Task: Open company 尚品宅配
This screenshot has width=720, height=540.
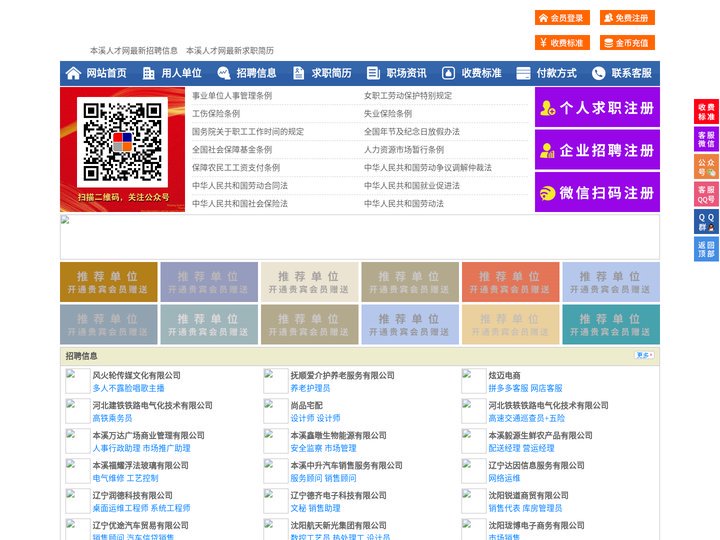Action: [x=306, y=405]
